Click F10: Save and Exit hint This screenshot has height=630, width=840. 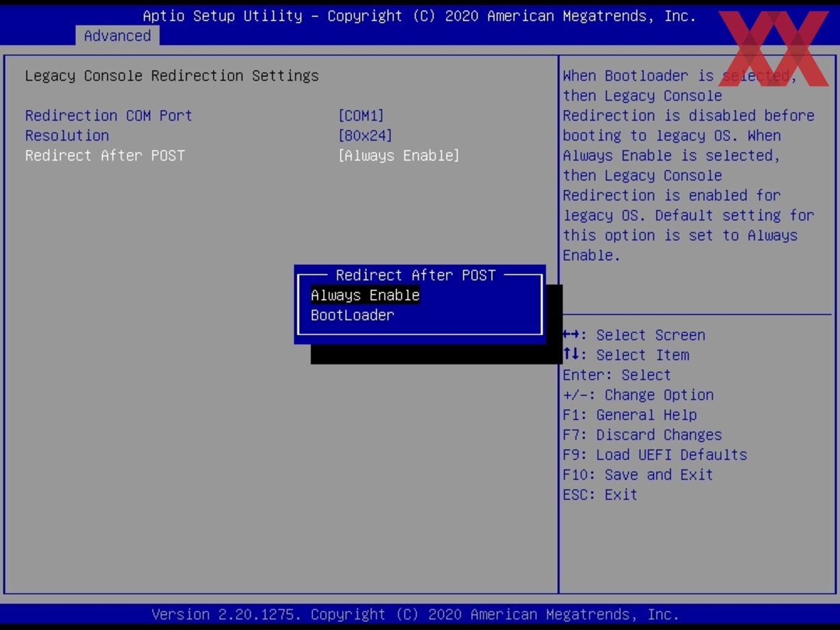(638, 474)
